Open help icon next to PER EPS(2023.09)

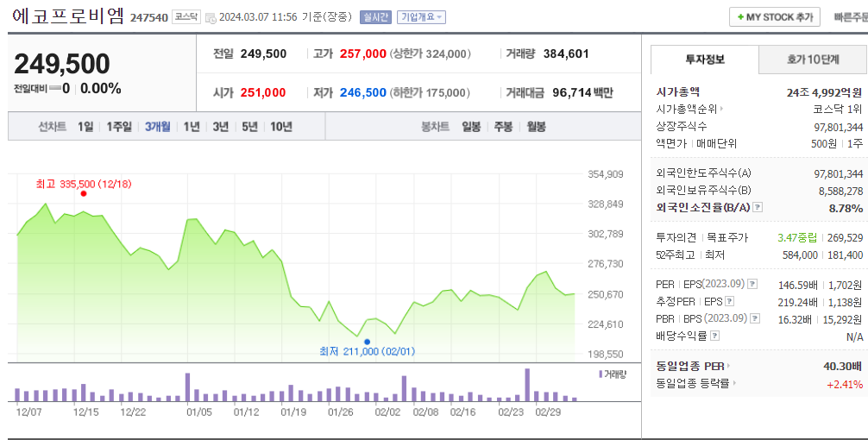pyautogui.click(x=752, y=285)
